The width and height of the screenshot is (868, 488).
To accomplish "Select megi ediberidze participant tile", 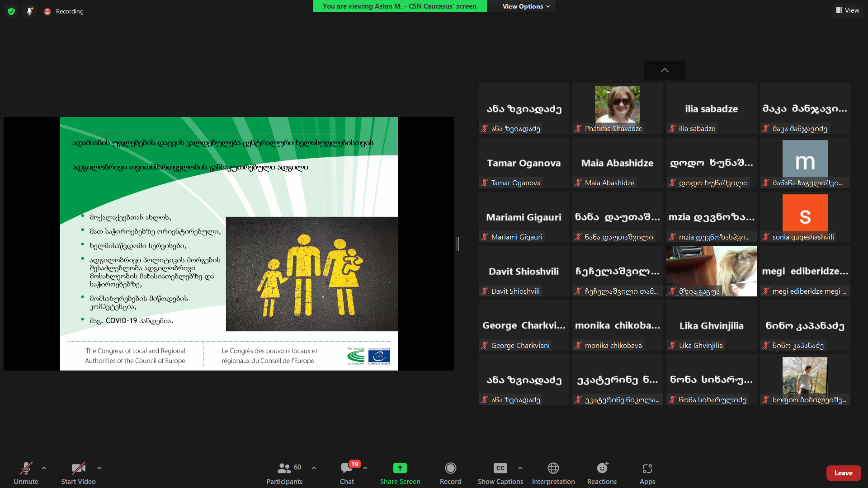I will click(805, 271).
